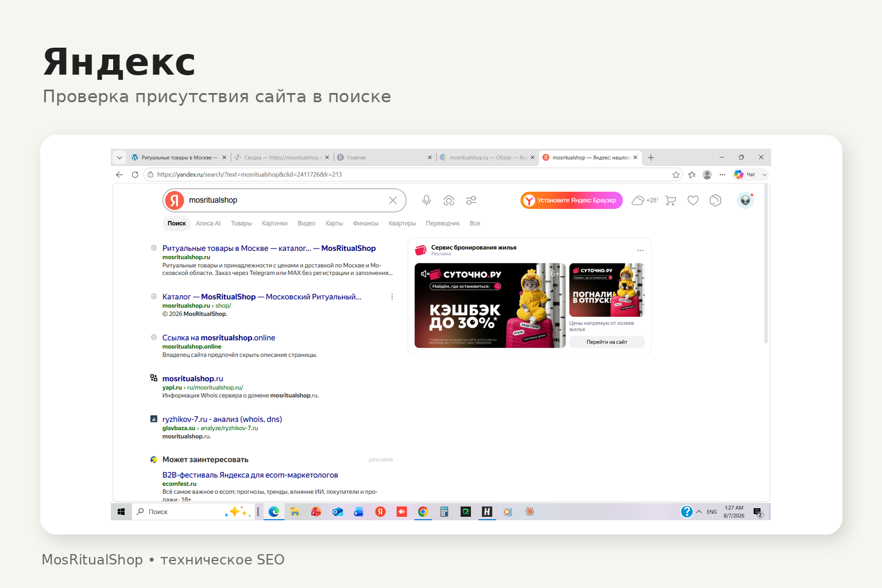This screenshot has height=588, width=882.
Task: Open the mosritualshop.ru yapl.ru result
Action: click(192, 378)
